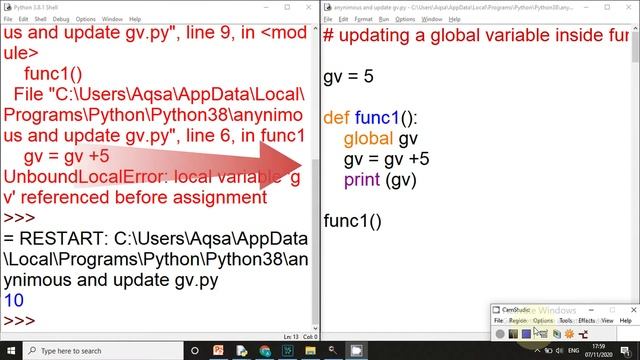
Task: Open the CamStudio Options menu
Action: coord(543,321)
